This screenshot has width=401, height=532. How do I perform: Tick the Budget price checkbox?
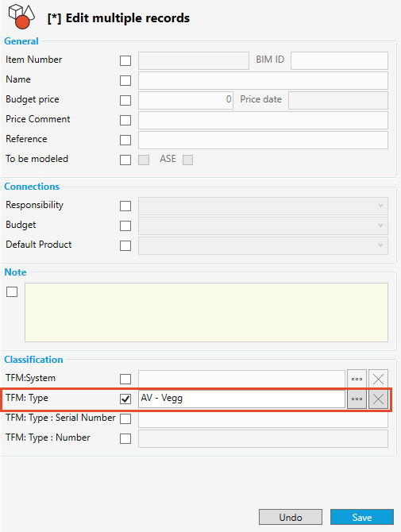point(125,100)
